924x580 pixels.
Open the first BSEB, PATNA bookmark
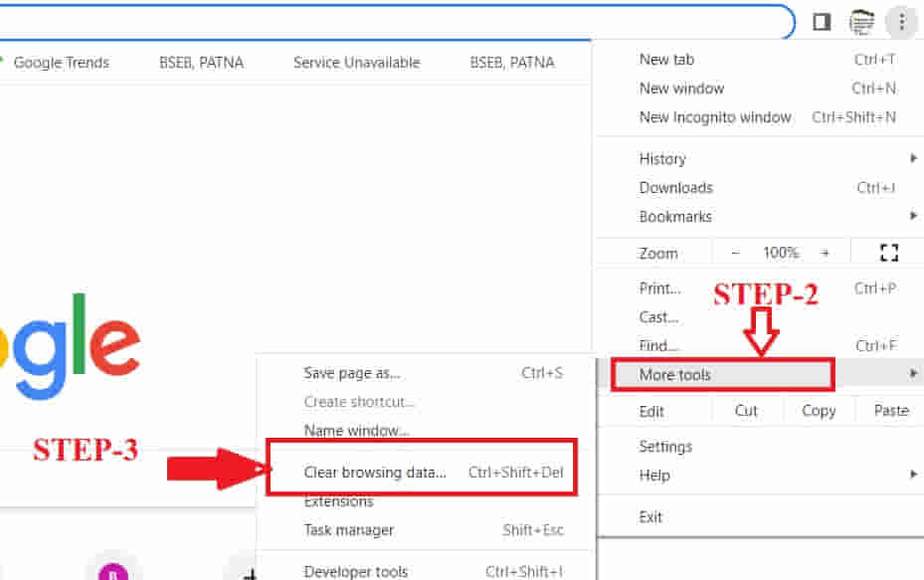point(201,63)
